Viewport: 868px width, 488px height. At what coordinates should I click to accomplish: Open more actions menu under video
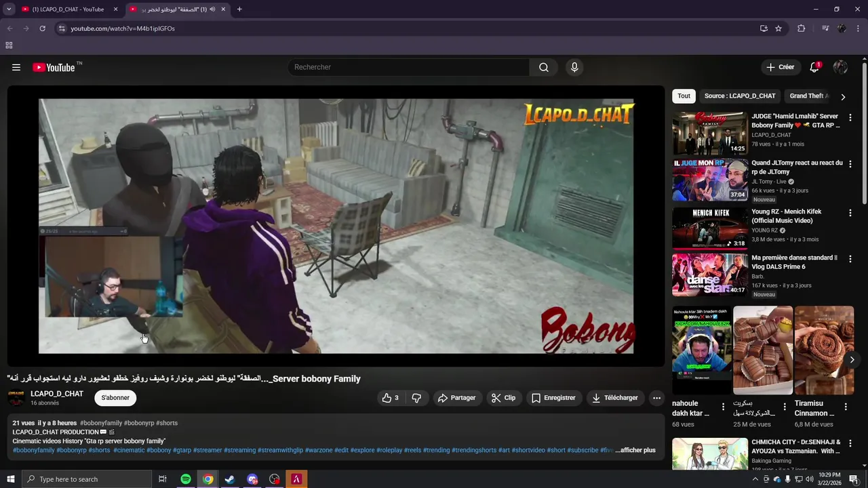(x=656, y=398)
